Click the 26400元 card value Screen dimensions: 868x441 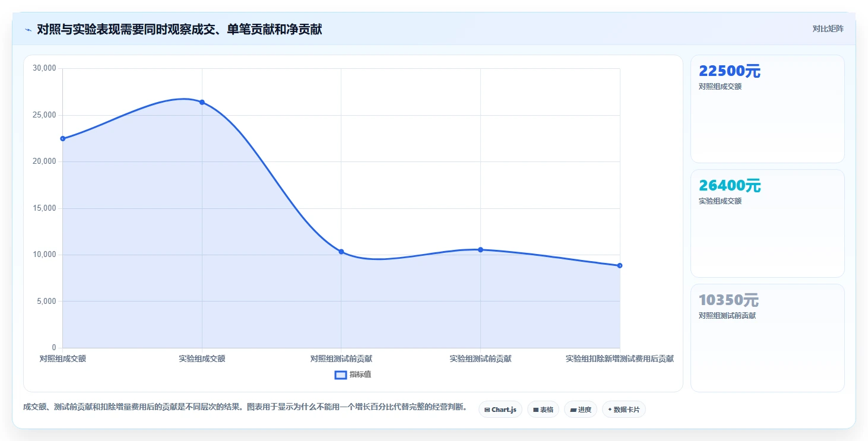pyautogui.click(x=729, y=186)
